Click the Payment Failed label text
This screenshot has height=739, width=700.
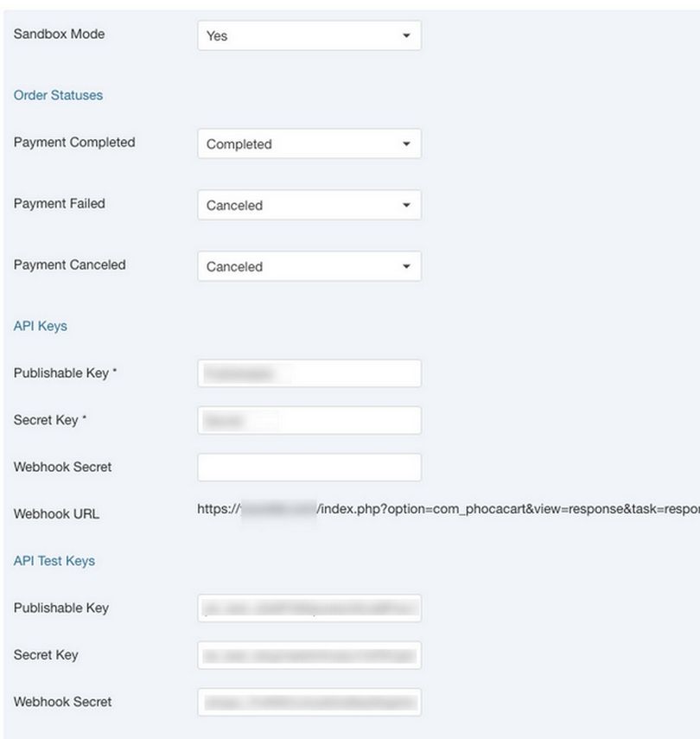click(59, 204)
